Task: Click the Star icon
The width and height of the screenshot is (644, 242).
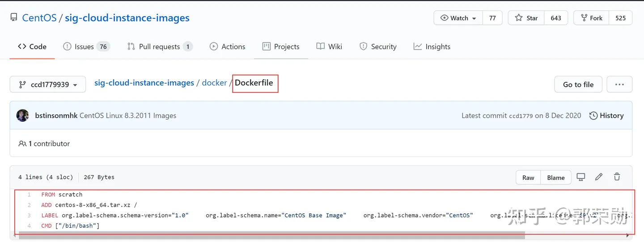Action: click(x=519, y=18)
